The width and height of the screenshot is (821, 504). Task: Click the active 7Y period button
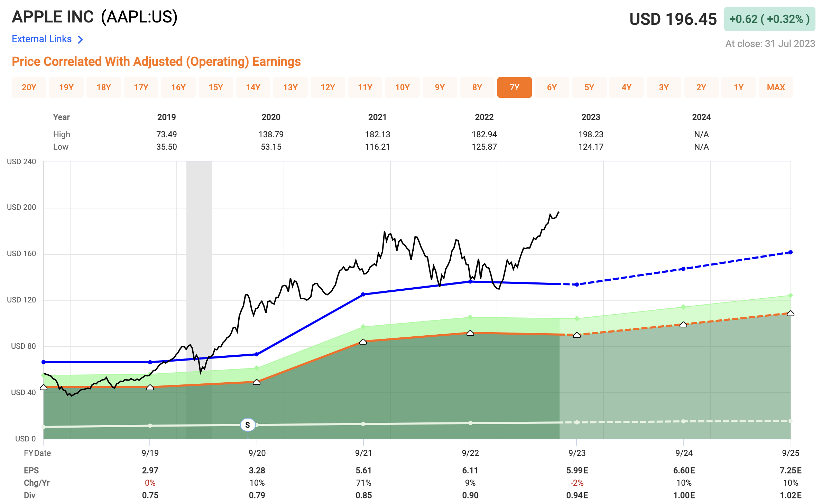coord(515,87)
